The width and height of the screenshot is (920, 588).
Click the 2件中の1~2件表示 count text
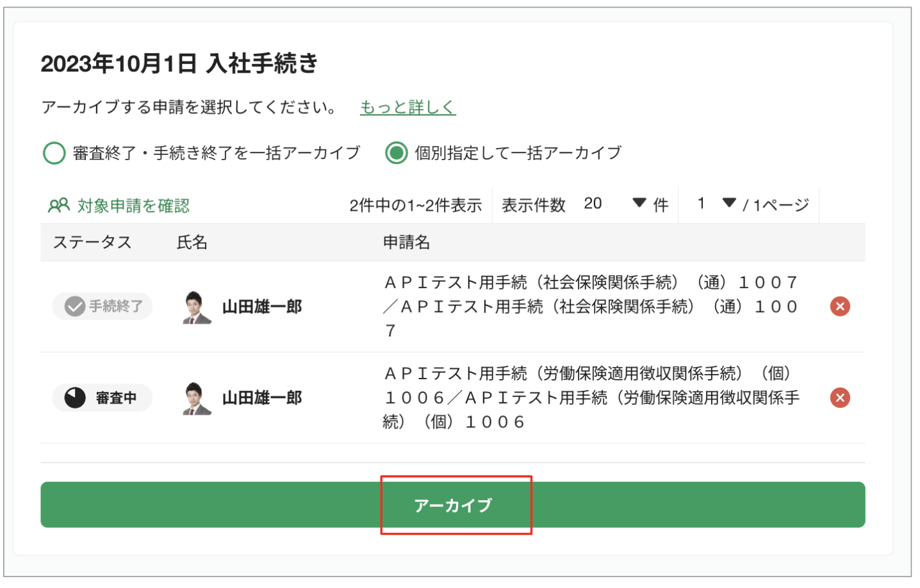pyautogui.click(x=415, y=205)
